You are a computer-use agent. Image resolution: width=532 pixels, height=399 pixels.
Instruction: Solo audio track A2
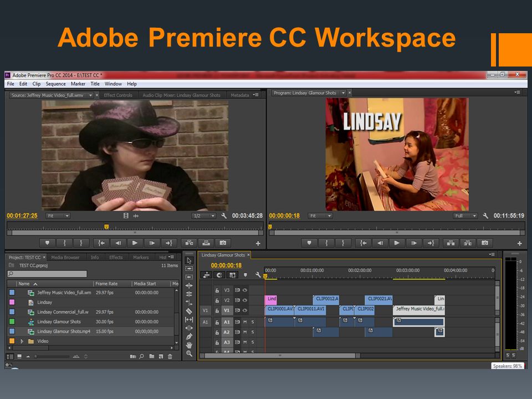253,332
